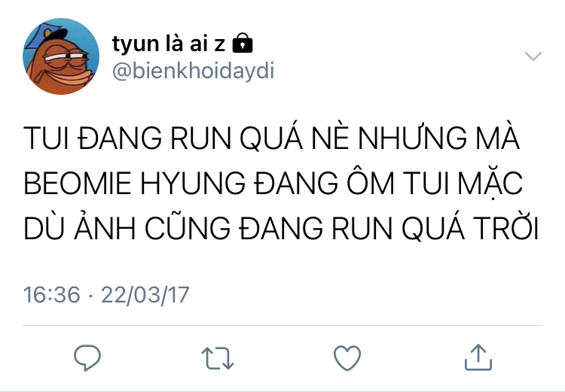This screenshot has width=565, height=392.
Task: Click the word HYUNG in the tweet
Action: [x=193, y=184]
